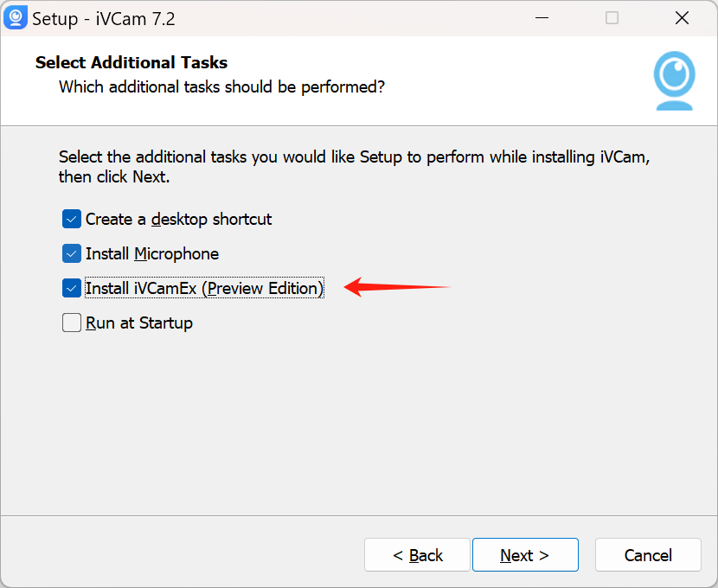Click the "Select Additional Tasks" heading
The width and height of the screenshot is (718, 588).
coord(131,62)
